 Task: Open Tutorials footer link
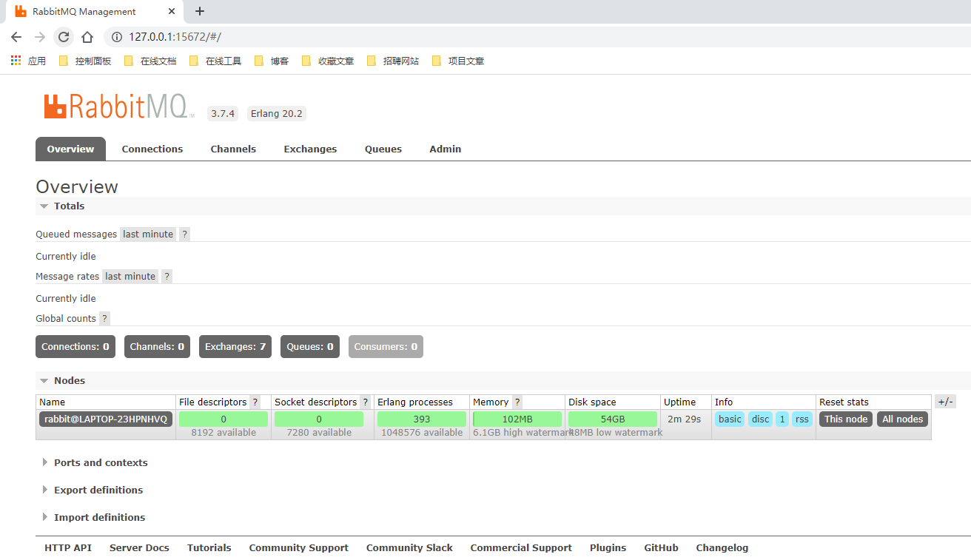click(x=209, y=547)
